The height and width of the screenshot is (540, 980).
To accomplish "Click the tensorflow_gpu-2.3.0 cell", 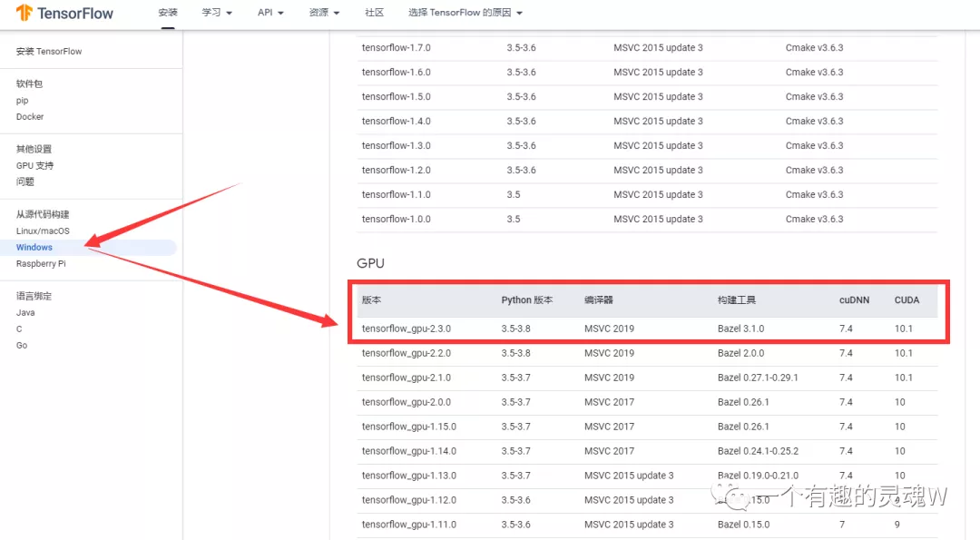I will click(x=407, y=329).
